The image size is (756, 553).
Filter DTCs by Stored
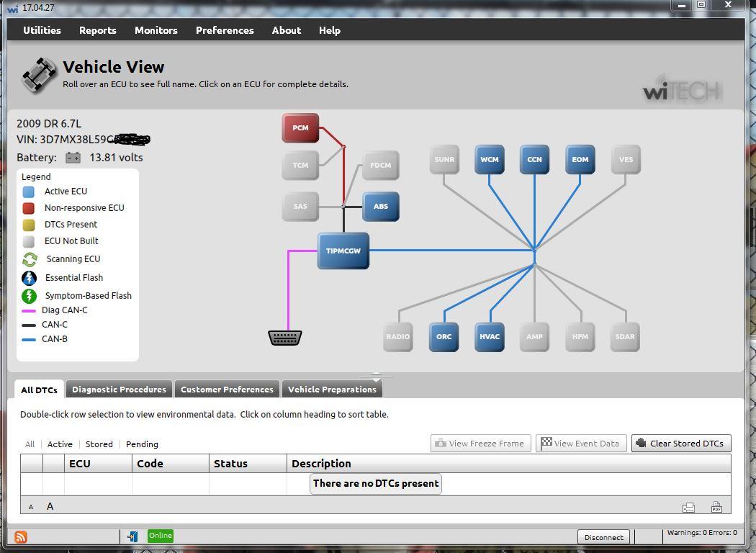99,444
